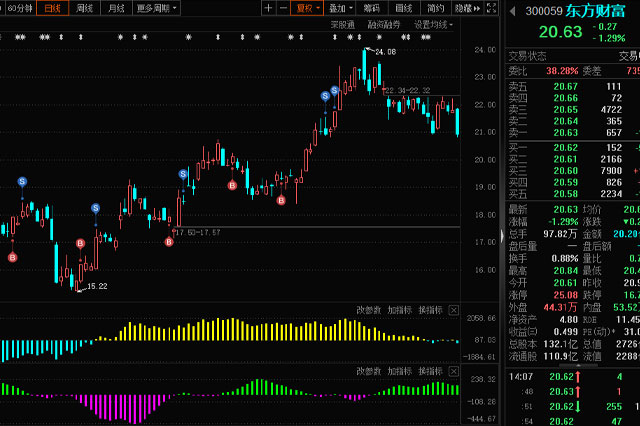This screenshot has height=426, width=640.
Task: Switch to the 月线 monthly chart tab
Action: (116, 8)
